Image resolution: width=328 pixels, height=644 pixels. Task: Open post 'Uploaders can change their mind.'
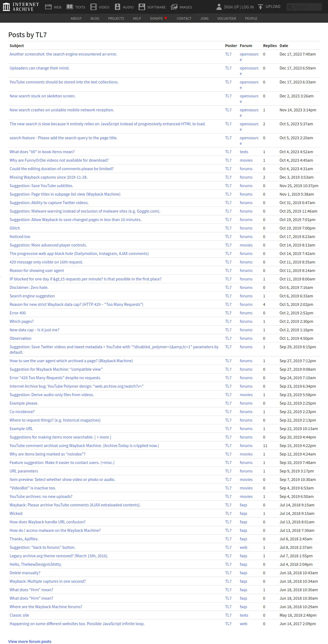[x=39, y=68]
